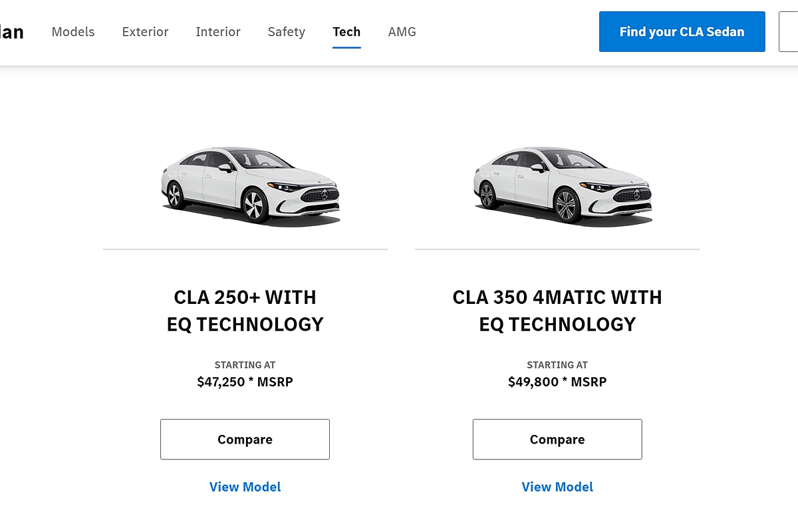Compare the CLA 250+ model
Screen dimensions: 798x532
[x=245, y=440]
